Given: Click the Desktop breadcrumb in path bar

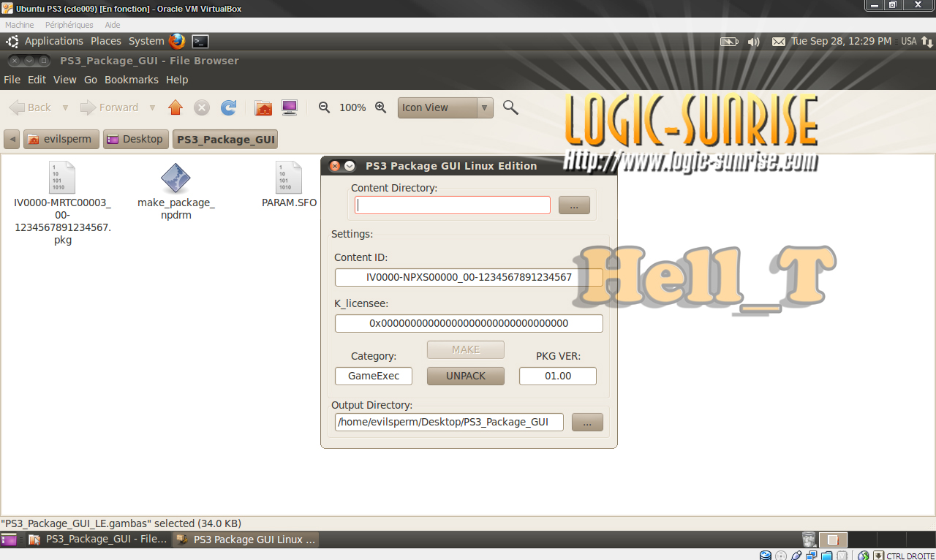Looking at the screenshot, I should (136, 139).
